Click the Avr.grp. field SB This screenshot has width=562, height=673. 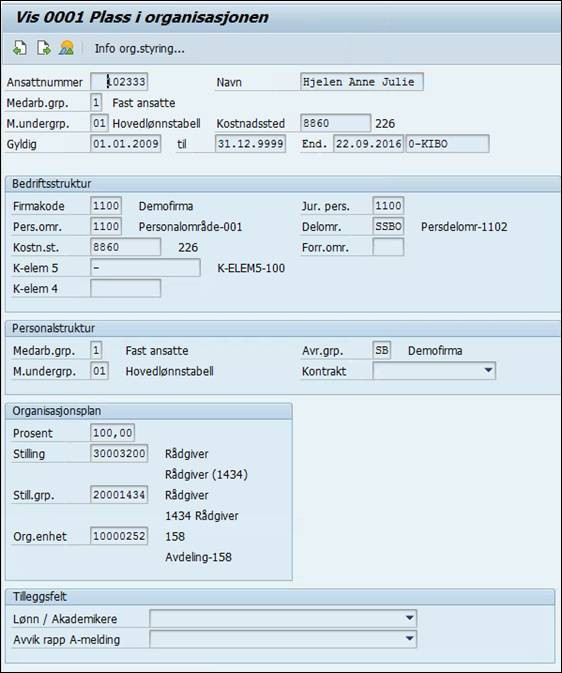coord(382,350)
